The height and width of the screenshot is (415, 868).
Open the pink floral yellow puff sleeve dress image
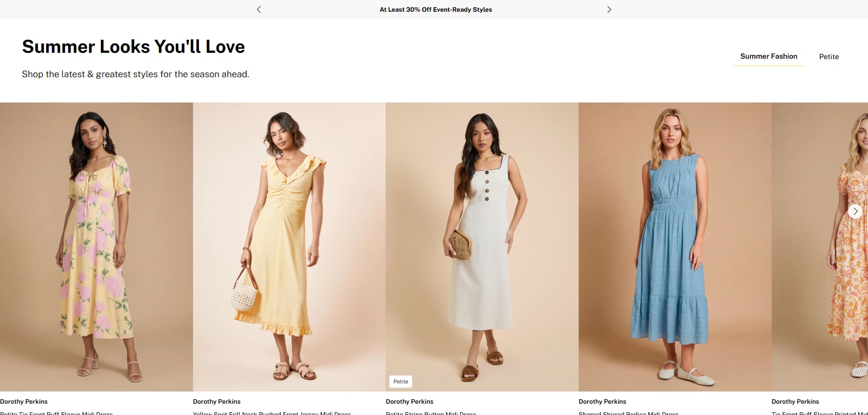[96, 247]
